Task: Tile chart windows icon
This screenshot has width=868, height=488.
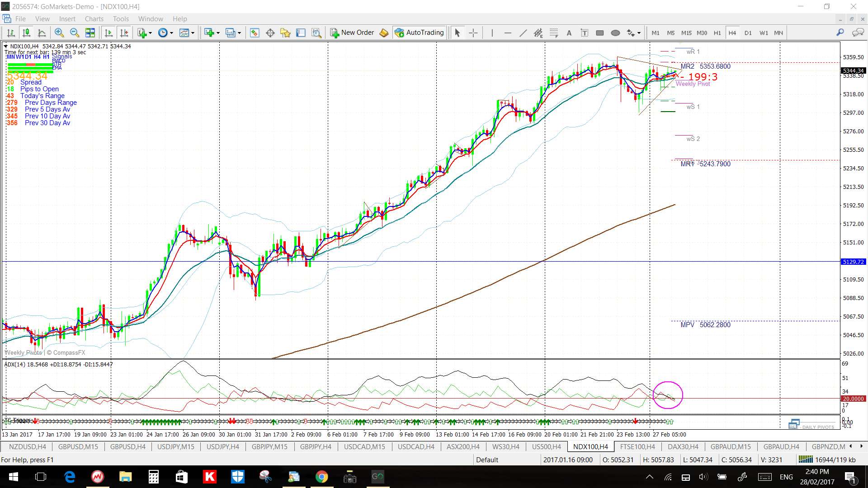Action: 90,33
